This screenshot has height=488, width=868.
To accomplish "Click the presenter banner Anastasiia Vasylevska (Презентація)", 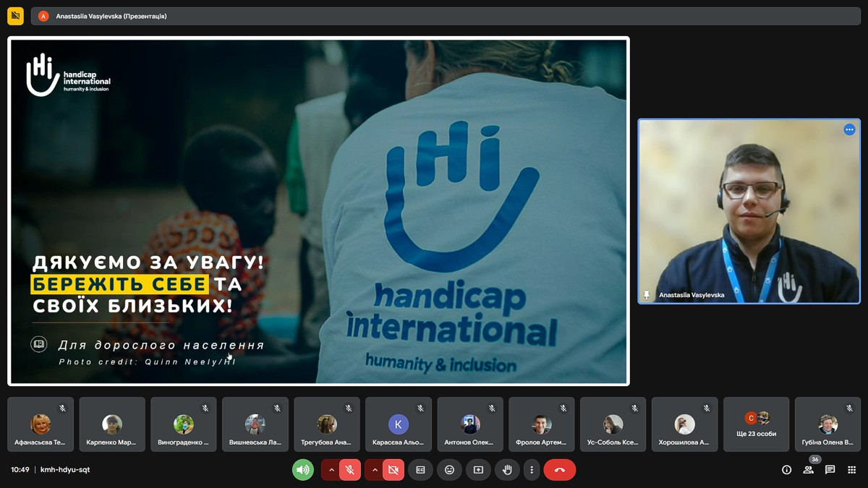I will pos(446,16).
